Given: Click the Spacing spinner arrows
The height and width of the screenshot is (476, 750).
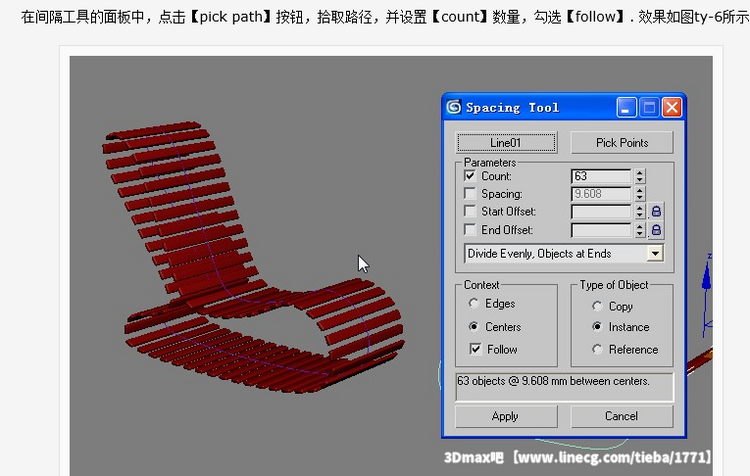Looking at the screenshot, I should coord(640,194).
